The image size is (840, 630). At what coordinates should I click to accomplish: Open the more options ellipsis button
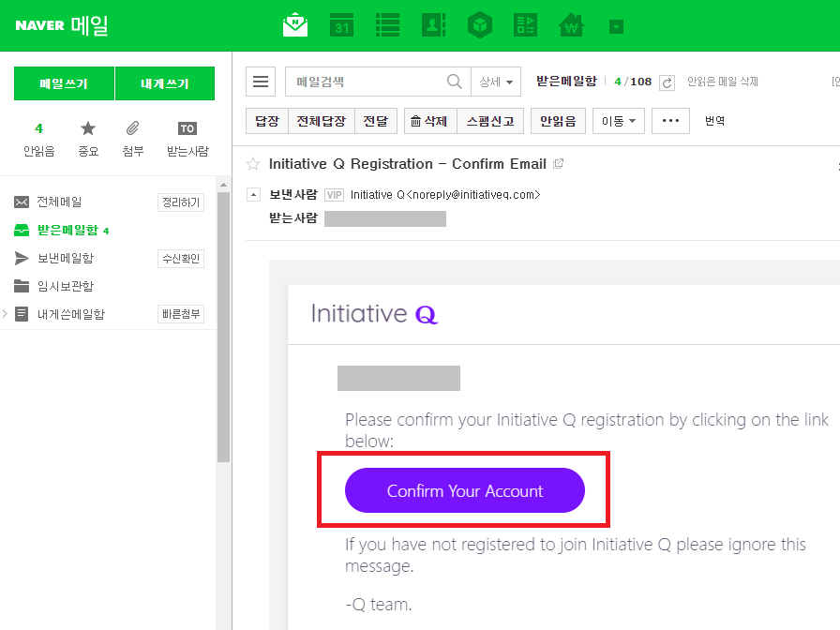[670, 121]
